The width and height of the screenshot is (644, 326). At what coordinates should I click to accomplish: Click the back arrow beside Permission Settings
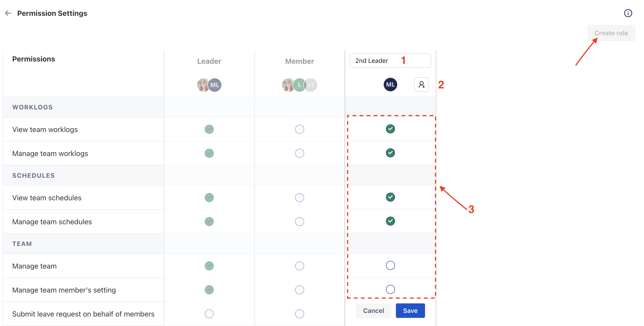(8, 13)
